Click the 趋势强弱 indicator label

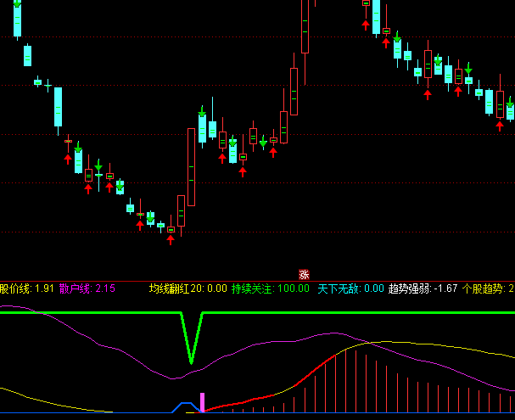pyautogui.click(x=410, y=289)
